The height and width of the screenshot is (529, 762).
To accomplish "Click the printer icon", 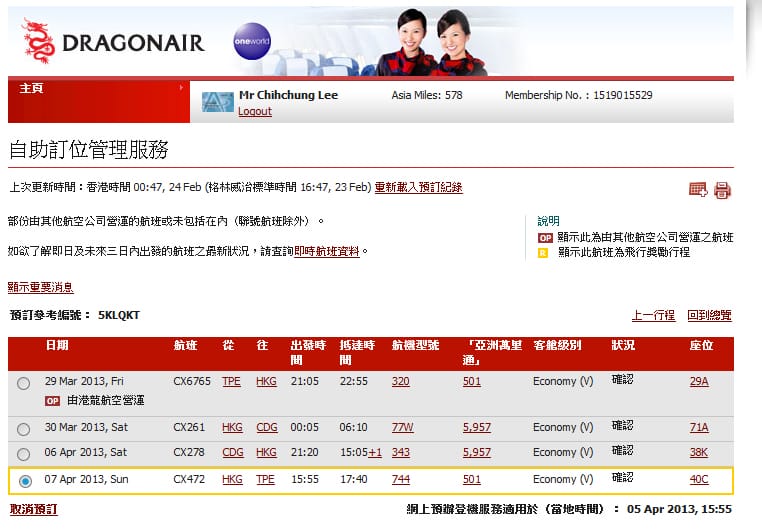I will point(722,190).
